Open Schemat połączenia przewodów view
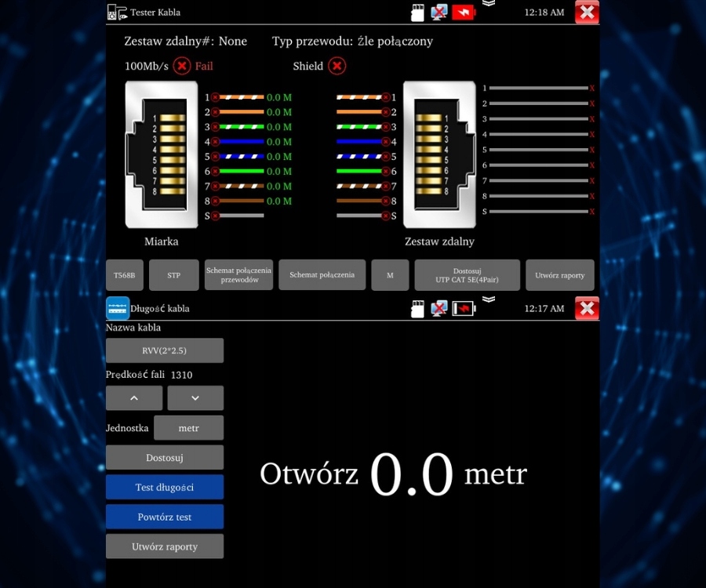706x588 pixels. pos(238,275)
